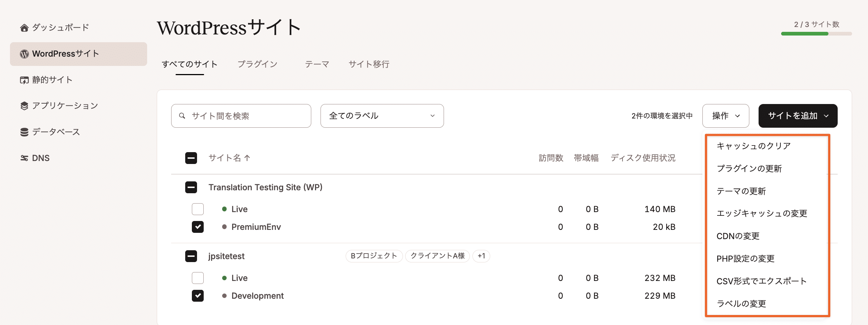Check the Live environment checkbox for jpsitetest
This screenshot has height=325, width=868.
click(x=198, y=278)
